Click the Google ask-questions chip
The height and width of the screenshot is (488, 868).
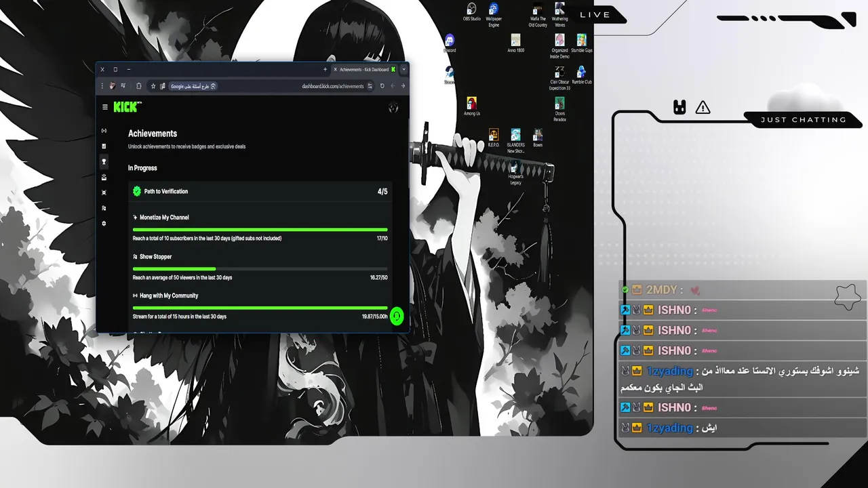click(193, 86)
